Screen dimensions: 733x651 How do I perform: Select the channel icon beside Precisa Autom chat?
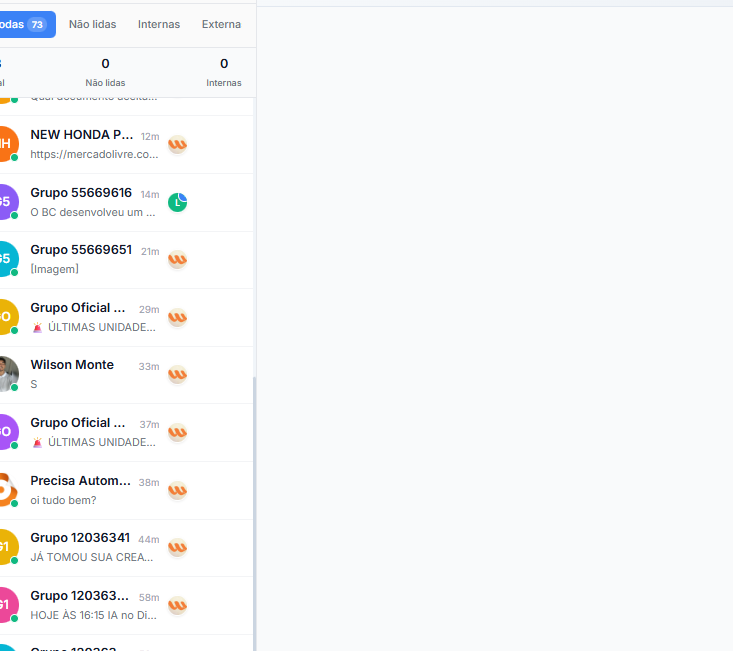(x=177, y=490)
